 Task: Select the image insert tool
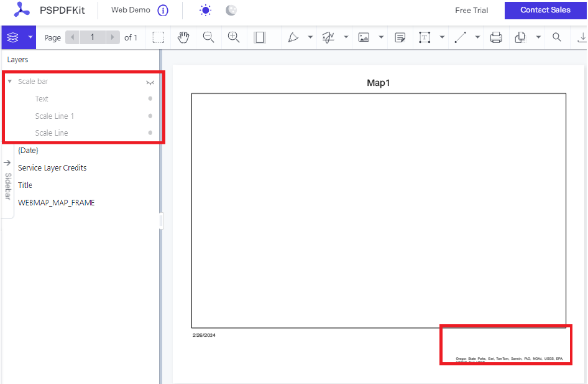point(364,37)
